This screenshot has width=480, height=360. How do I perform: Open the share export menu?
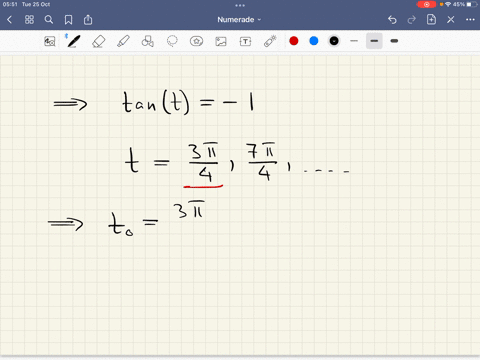(x=88, y=20)
